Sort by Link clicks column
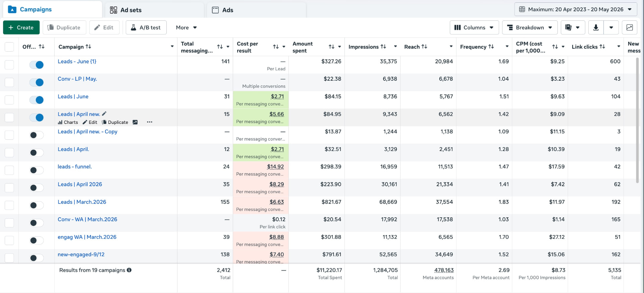The image size is (644, 293). 602,47
